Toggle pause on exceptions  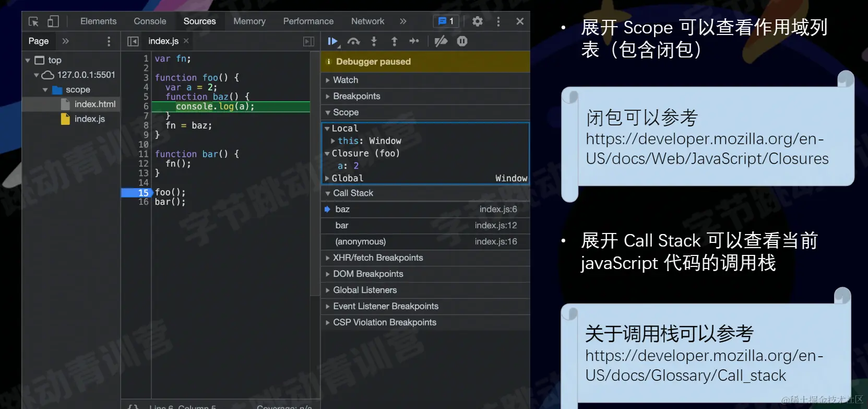click(462, 41)
